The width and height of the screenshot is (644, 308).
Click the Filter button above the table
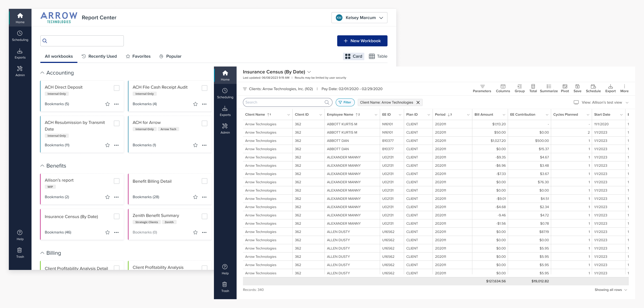pyautogui.click(x=345, y=102)
